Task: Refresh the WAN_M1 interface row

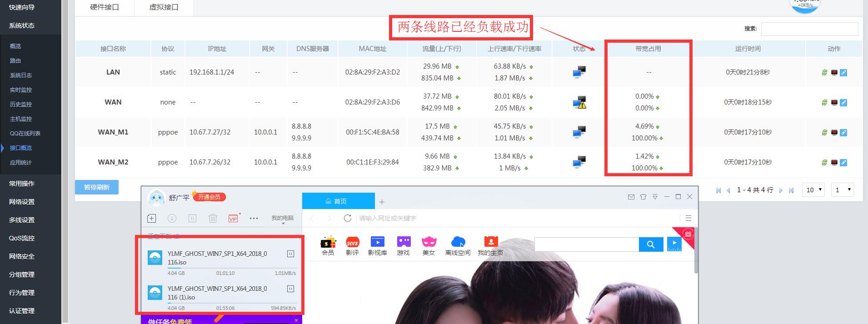Action: [824, 132]
